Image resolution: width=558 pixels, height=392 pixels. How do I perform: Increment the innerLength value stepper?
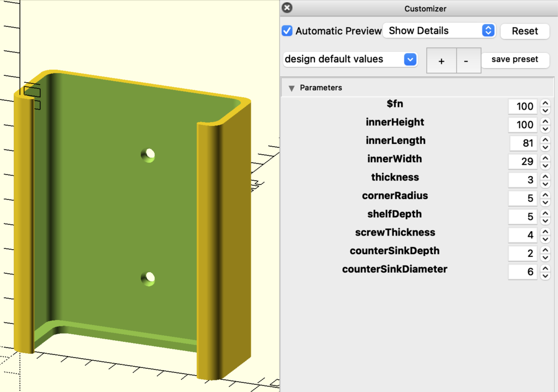tap(545, 140)
